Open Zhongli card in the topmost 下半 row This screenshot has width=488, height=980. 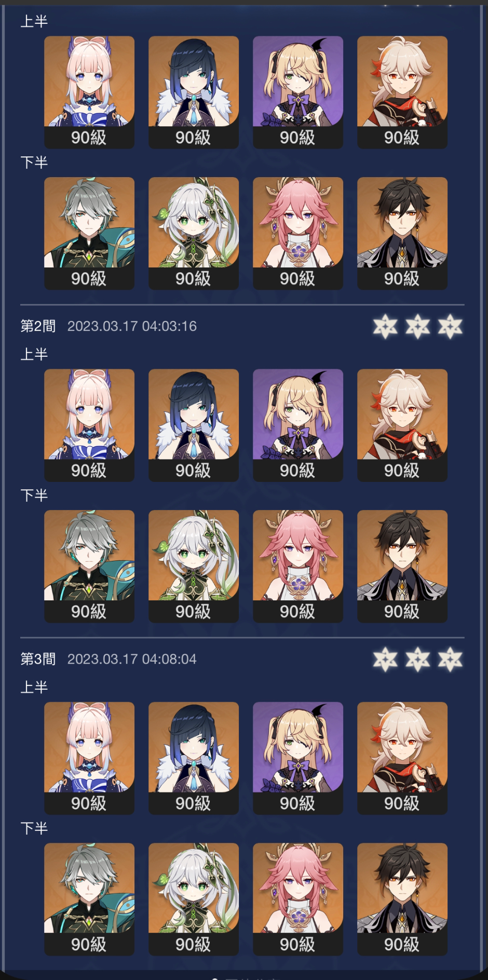tap(402, 233)
